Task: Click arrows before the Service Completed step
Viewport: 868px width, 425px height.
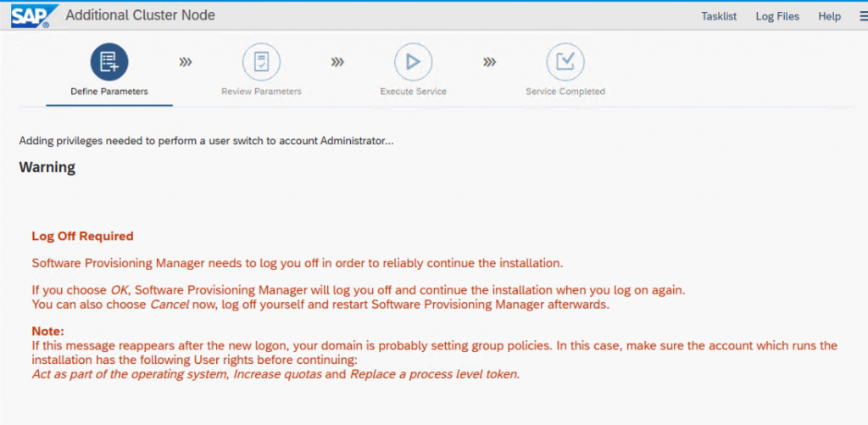Action: [x=489, y=62]
